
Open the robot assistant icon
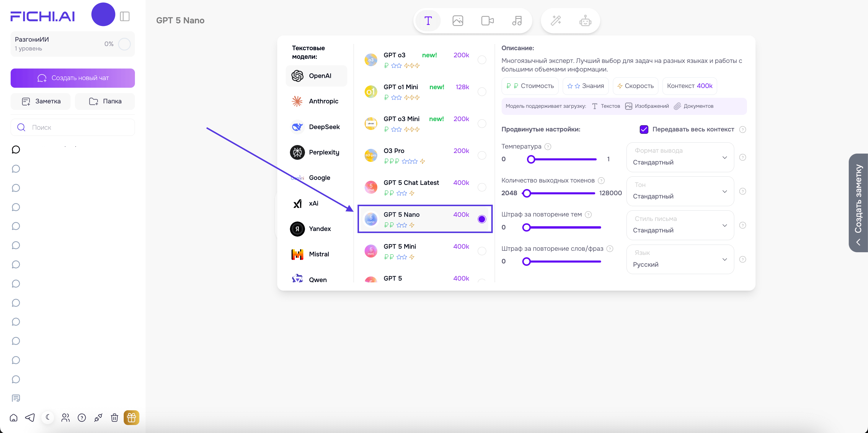[x=585, y=21]
